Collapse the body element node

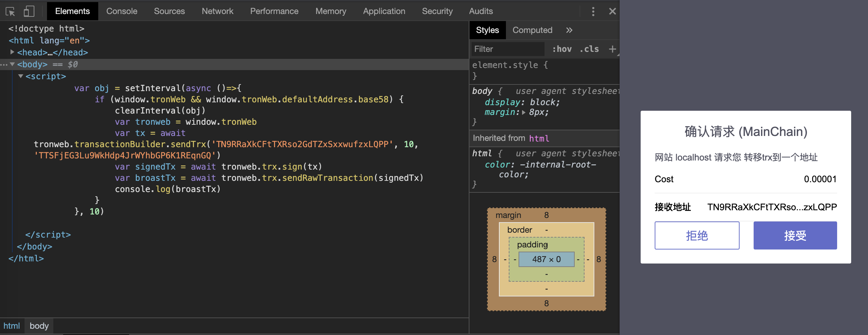click(x=12, y=64)
